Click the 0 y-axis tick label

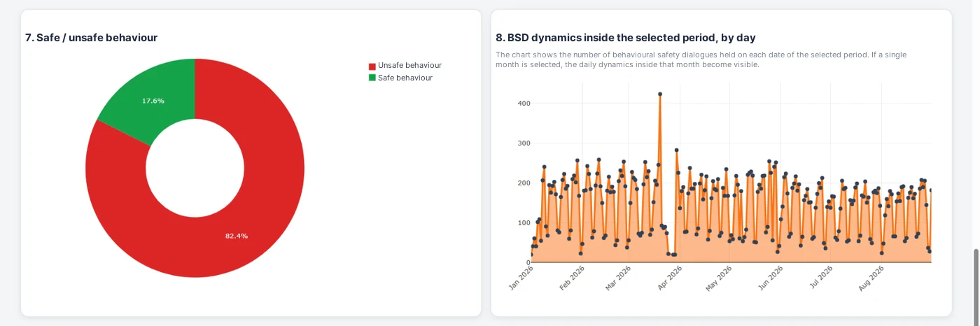[x=528, y=263]
